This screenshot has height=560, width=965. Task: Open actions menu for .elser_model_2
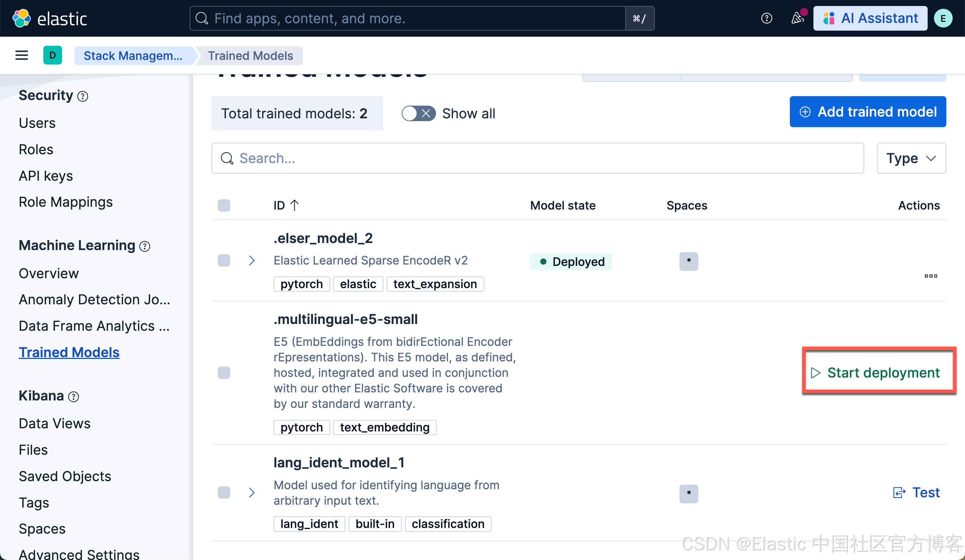(x=930, y=276)
